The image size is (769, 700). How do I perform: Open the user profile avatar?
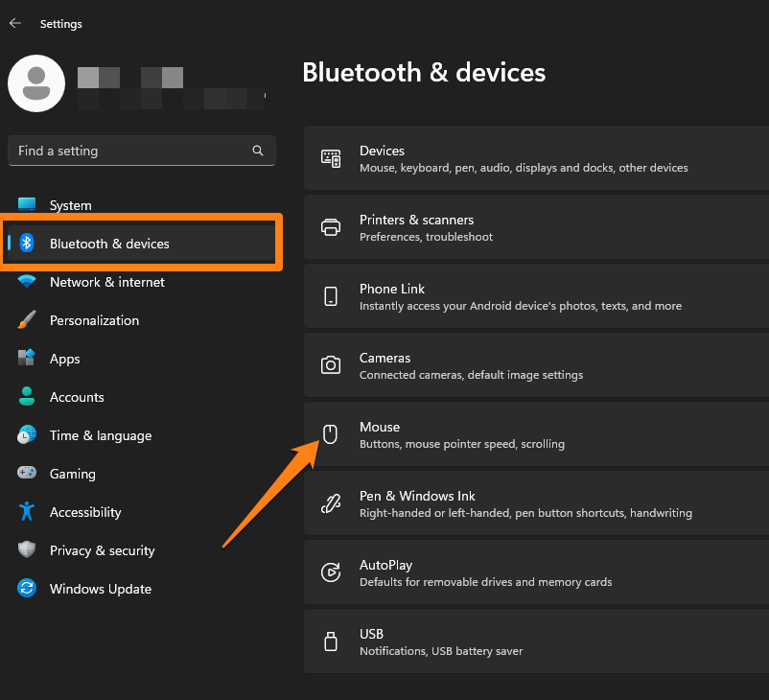[36, 83]
